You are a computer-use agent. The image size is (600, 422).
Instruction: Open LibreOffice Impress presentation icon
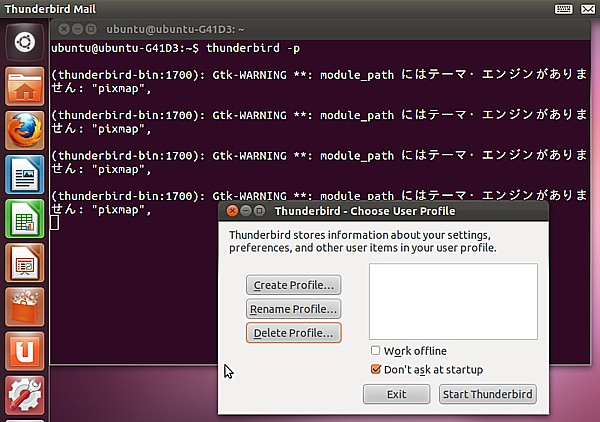coord(23,264)
